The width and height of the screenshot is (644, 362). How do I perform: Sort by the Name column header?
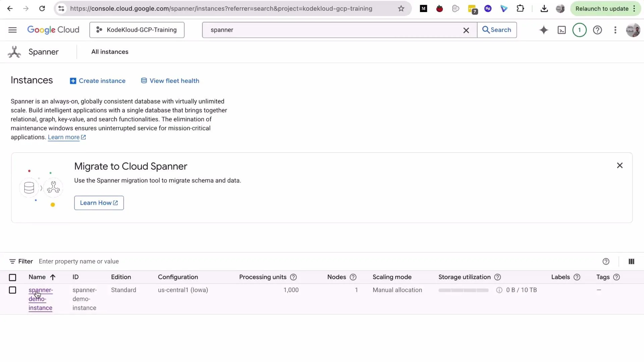click(x=42, y=277)
